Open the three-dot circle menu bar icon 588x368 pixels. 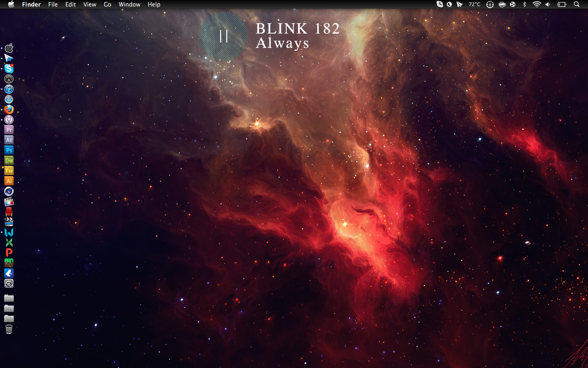coord(513,4)
